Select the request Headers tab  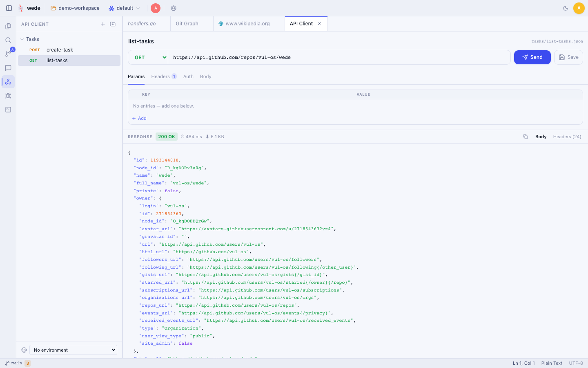click(164, 76)
